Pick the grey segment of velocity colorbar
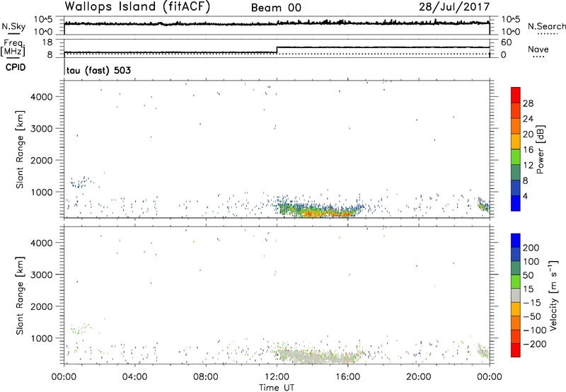This screenshot has width=566, height=392. coord(516,295)
